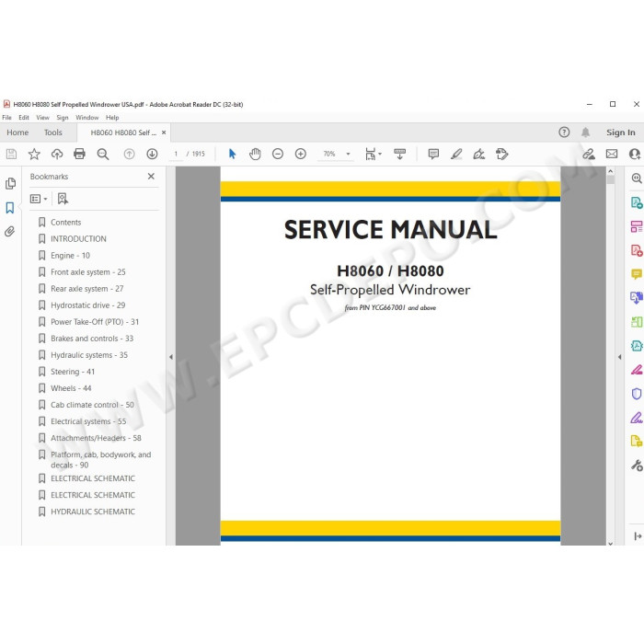Print the document
Image resolution: width=644 pixels, height=644 pixels.
[x=79, y=154]
